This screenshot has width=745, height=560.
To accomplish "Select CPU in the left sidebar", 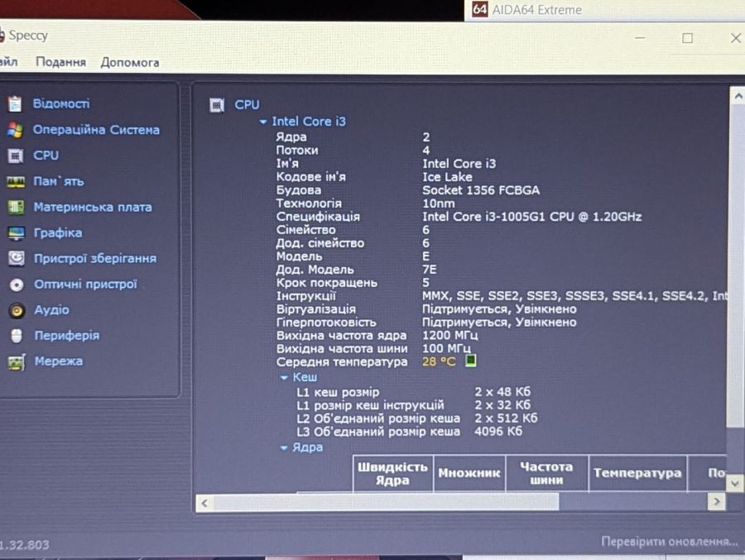I will point(46,156).
